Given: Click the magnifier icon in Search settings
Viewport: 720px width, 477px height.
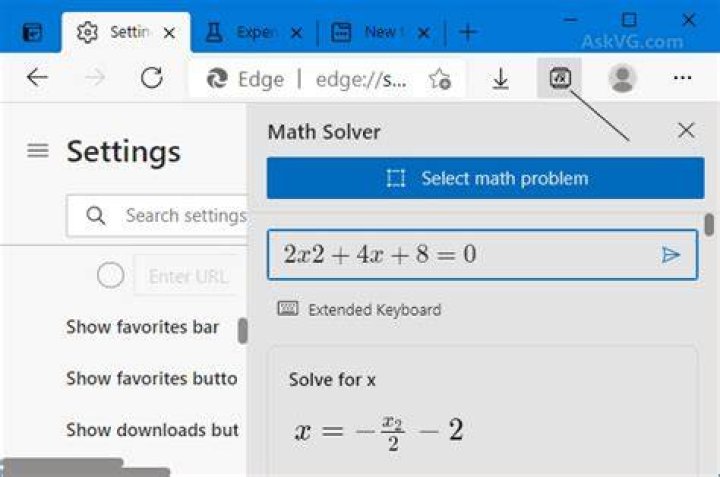Looking at the screenshot, I should tap(96, 215).
